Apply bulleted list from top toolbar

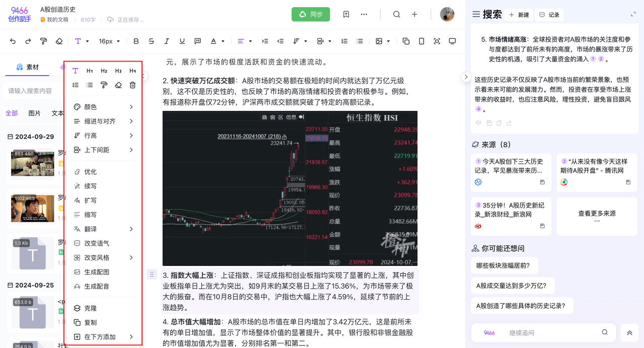[360, 41]
